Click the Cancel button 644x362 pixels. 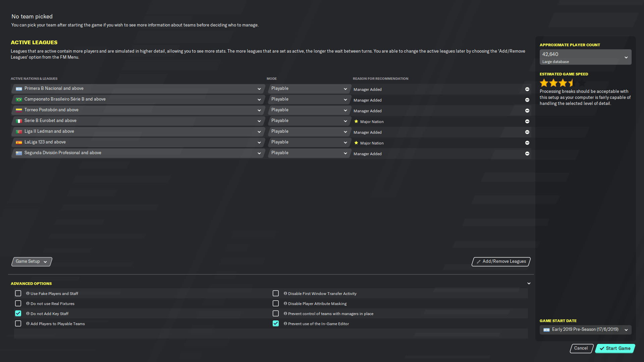coord(581,348)
